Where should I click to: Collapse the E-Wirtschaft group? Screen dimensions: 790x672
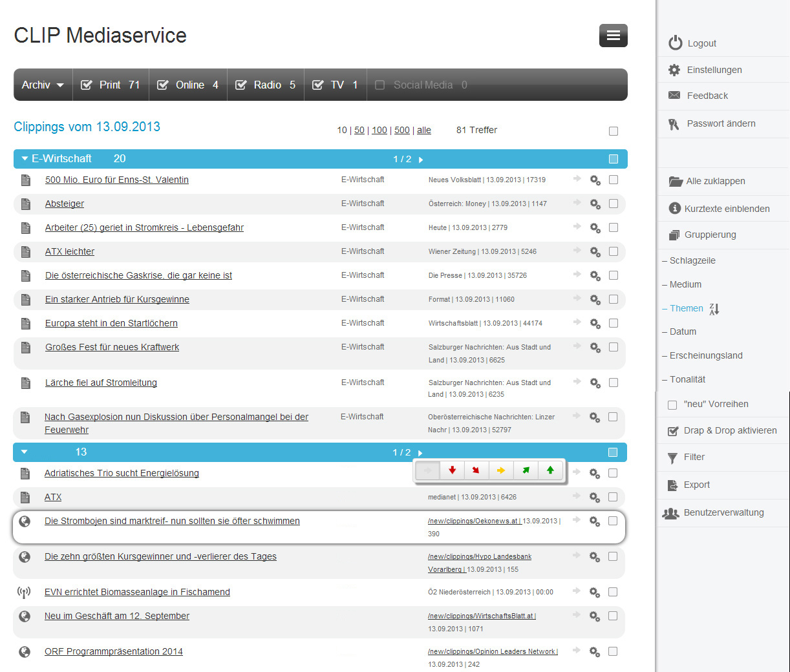coord(25,158)
